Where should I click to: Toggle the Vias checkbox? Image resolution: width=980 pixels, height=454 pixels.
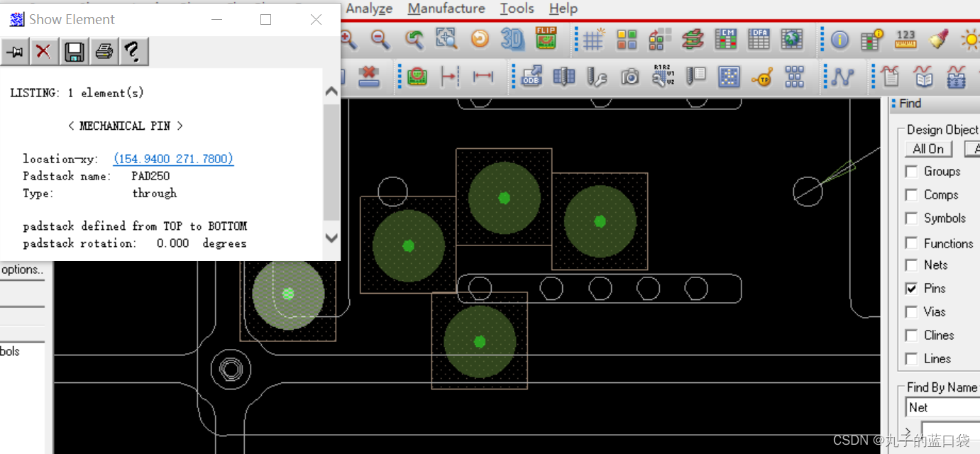pos(912,312)
